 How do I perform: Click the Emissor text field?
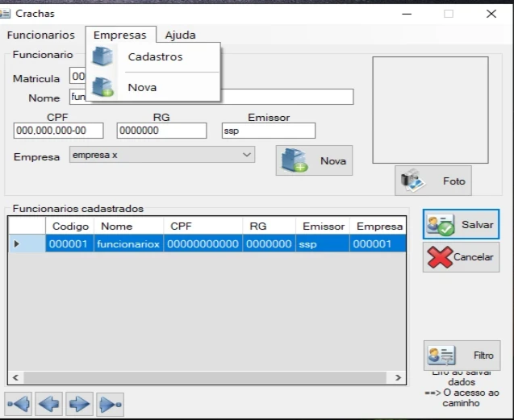click(x=268, y=131)
